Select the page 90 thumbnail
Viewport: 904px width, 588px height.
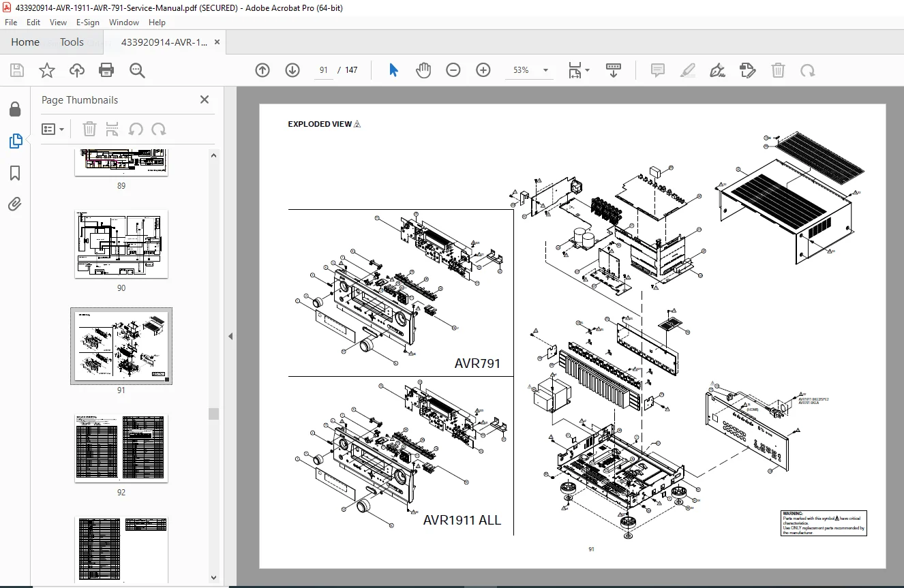(121, 244)
